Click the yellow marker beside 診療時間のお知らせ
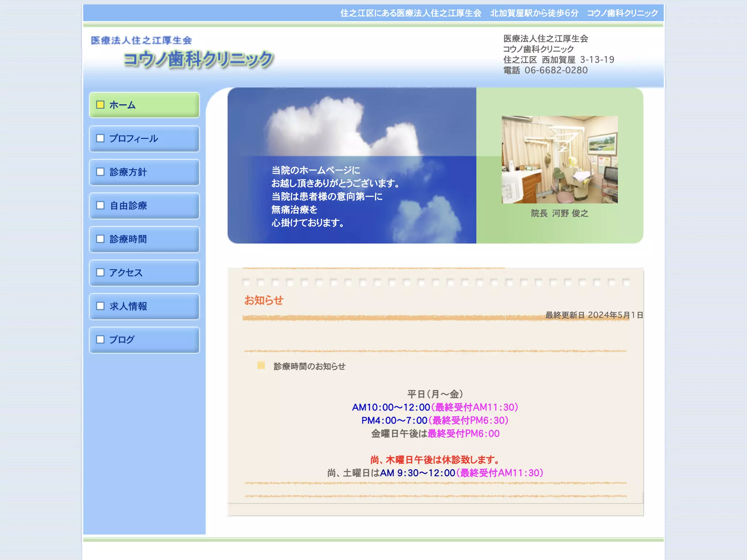 point(261,365)
